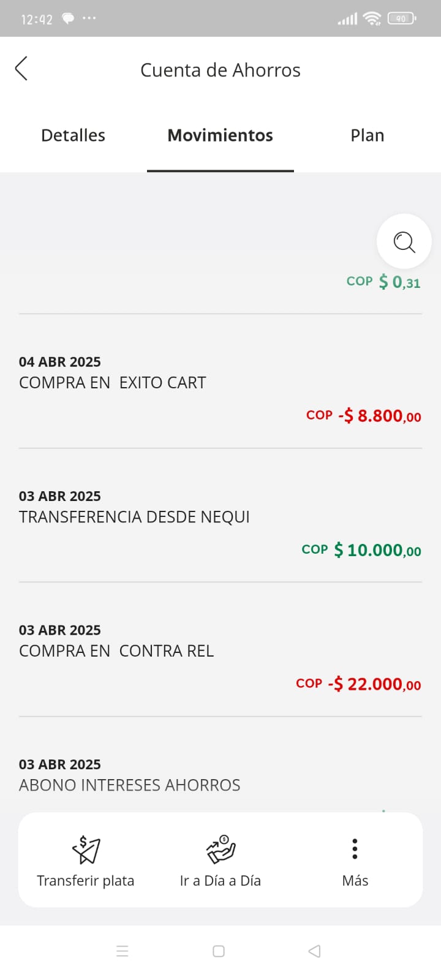
Task: Tap the Ir a Día a Día label
Action: 220,881
